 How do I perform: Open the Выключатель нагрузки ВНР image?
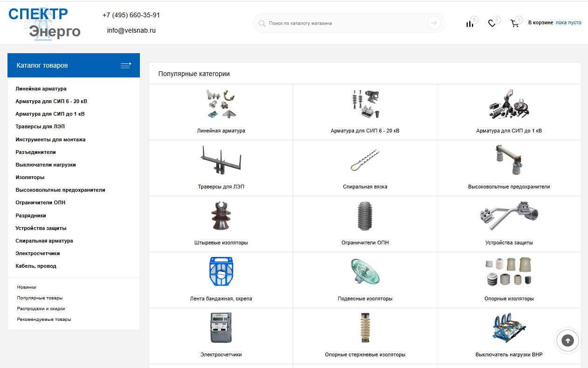509,328
